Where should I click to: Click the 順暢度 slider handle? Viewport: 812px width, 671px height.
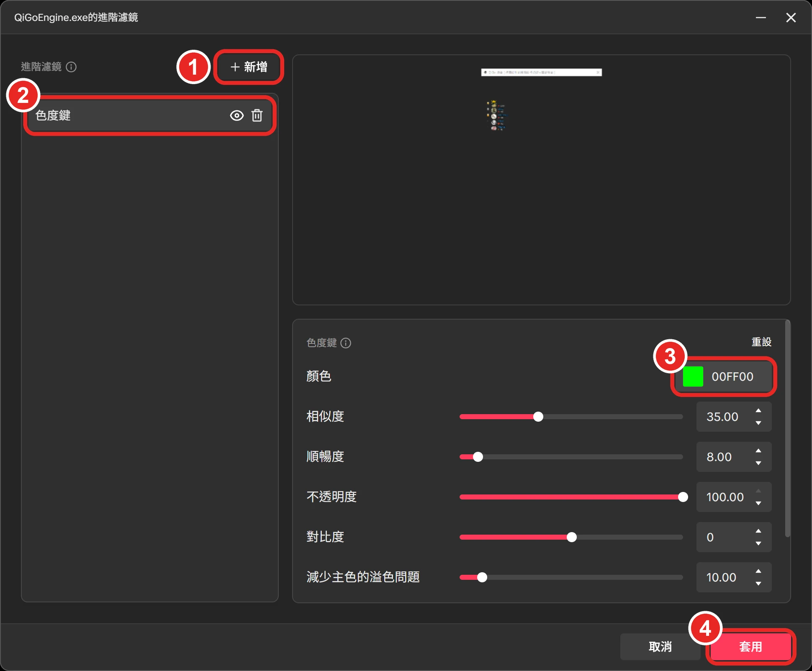(x=478, y=457)
